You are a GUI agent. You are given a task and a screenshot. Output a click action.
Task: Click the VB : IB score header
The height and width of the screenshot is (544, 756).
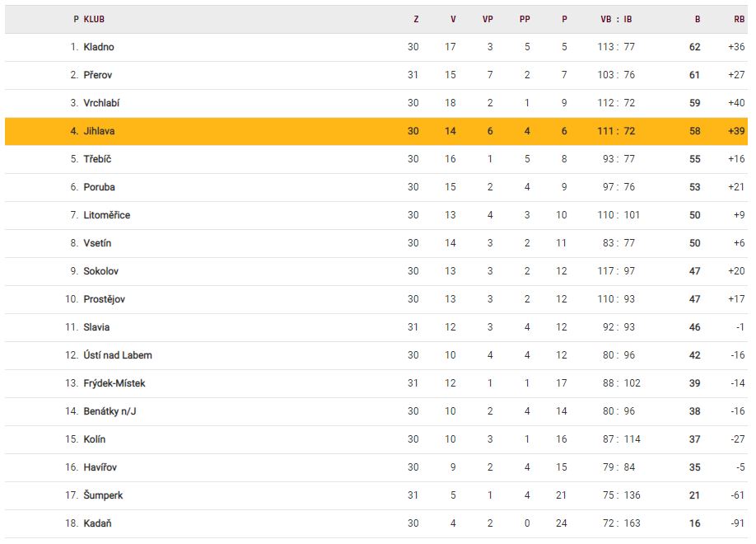click(616, 19)
